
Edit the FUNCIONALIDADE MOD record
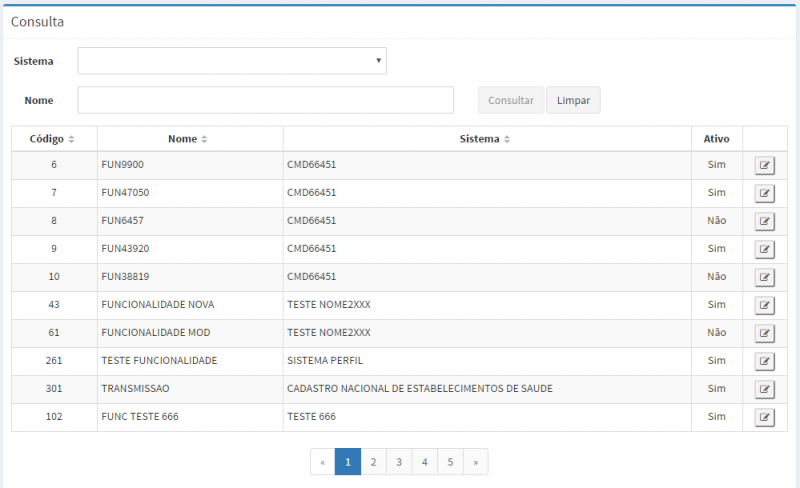[x=765, y=333]
